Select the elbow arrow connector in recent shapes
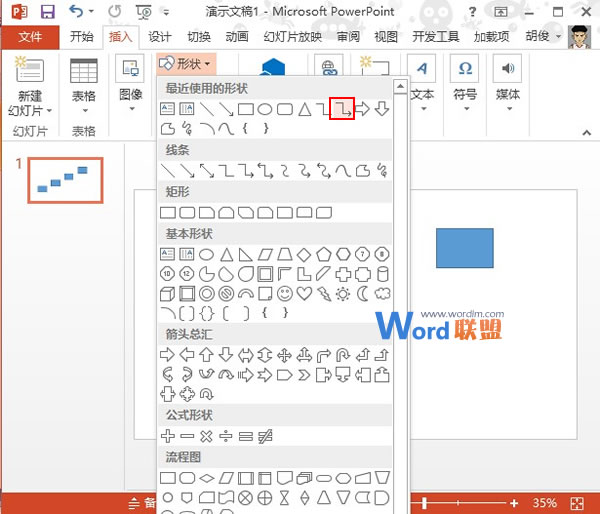 tap(342, 109)
